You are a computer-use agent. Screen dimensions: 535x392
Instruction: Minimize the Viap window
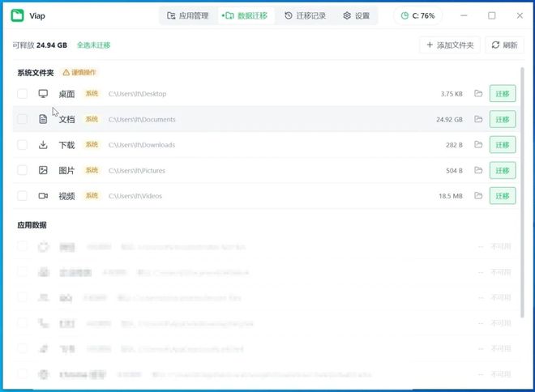coord(464,15)
